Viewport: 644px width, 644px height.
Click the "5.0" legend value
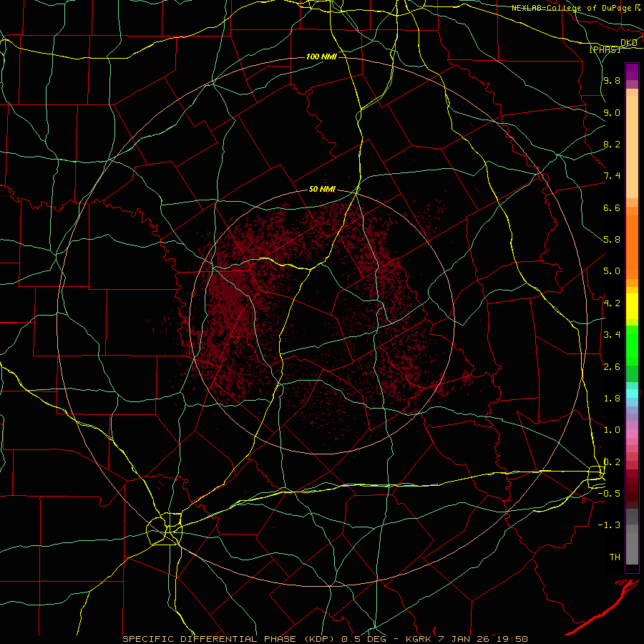(x=612, y=271)
